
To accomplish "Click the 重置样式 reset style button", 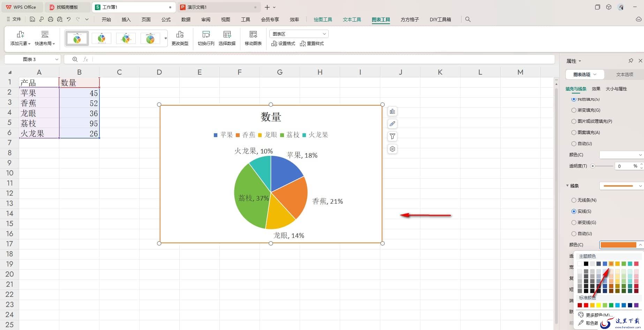I will click(312, 44).
